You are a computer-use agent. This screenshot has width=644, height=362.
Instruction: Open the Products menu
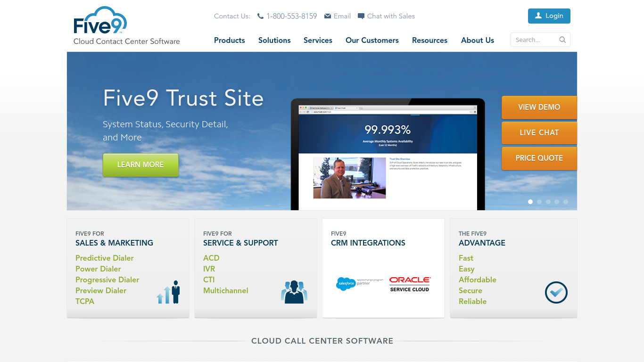(x=230, y=41)
